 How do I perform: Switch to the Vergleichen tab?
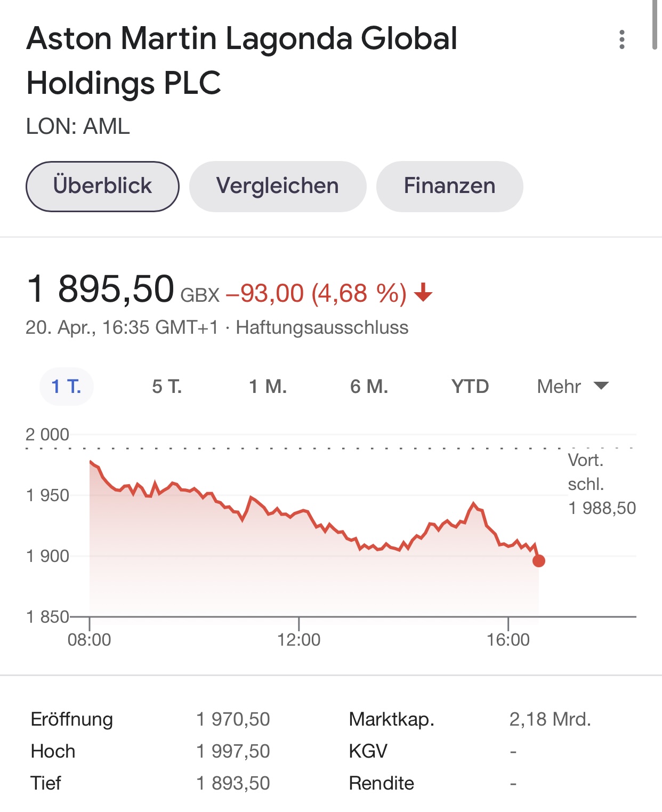tap(278, 186)
